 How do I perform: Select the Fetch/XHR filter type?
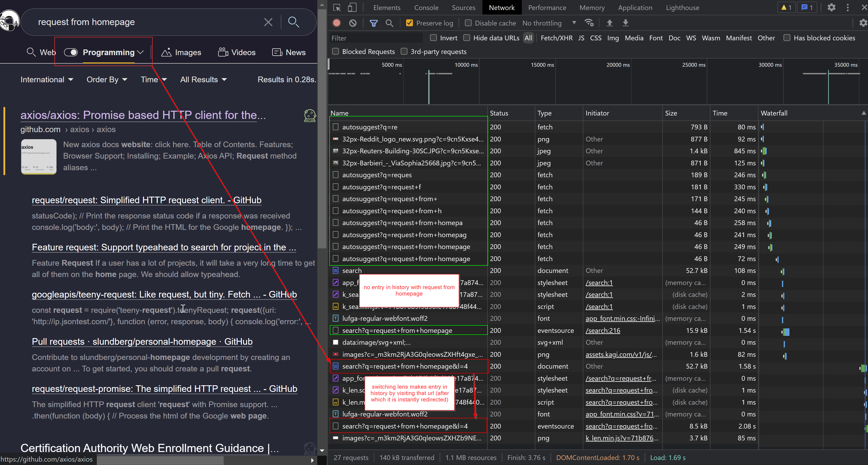tap(556, 38)
